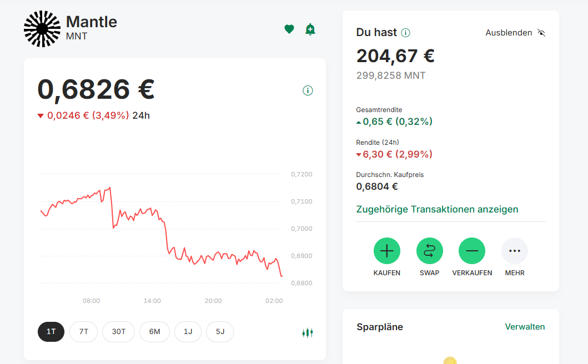This screenshot has width=588, height=364.
Task: Toggle the green heart favorite icon
Action: 289,29
